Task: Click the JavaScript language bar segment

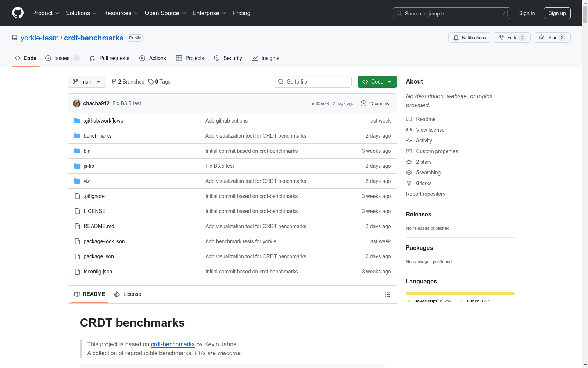Action: click(x=460, y=293)
